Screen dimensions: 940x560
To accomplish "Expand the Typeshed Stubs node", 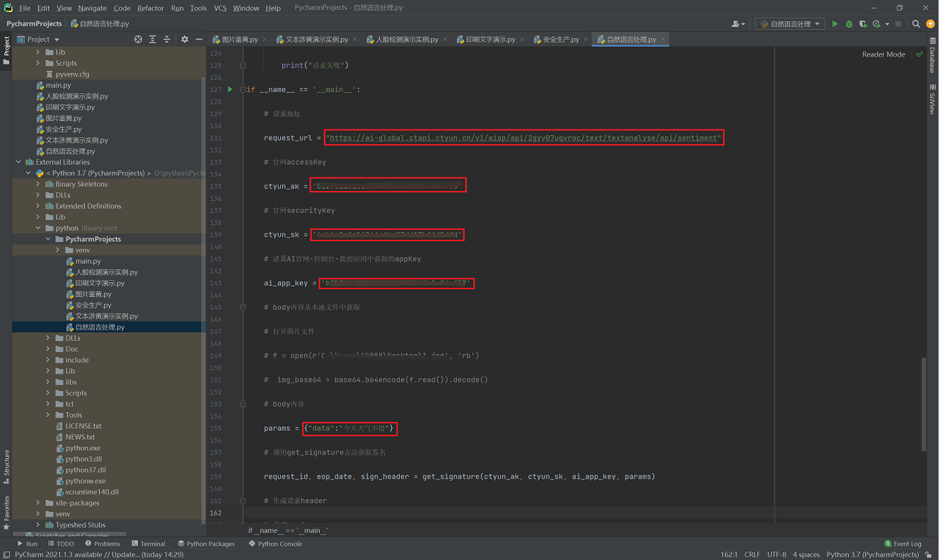I will (38, 525).
